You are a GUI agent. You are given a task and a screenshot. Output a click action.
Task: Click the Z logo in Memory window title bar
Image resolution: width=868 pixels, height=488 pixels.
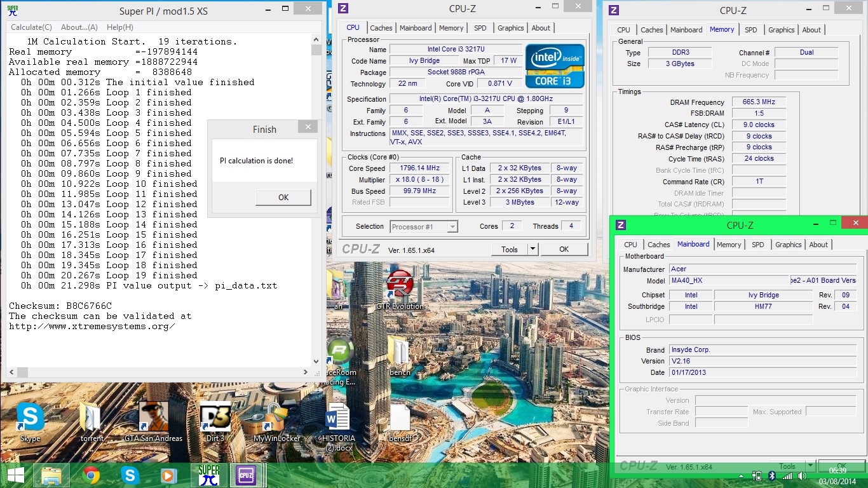613,10
